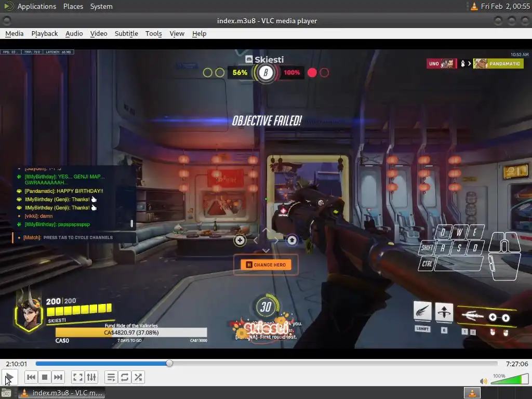
Task: Click the in-game chat scrollbar
Action: pos(131,223)
